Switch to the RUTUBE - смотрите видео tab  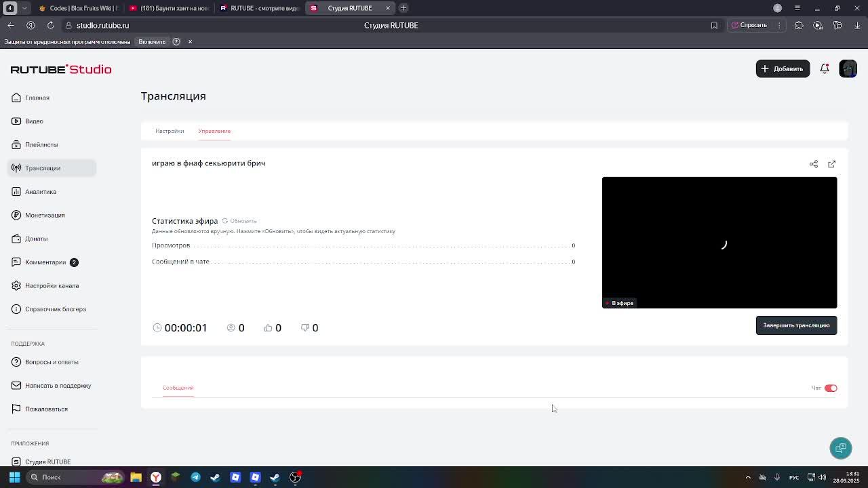[260, 8]
